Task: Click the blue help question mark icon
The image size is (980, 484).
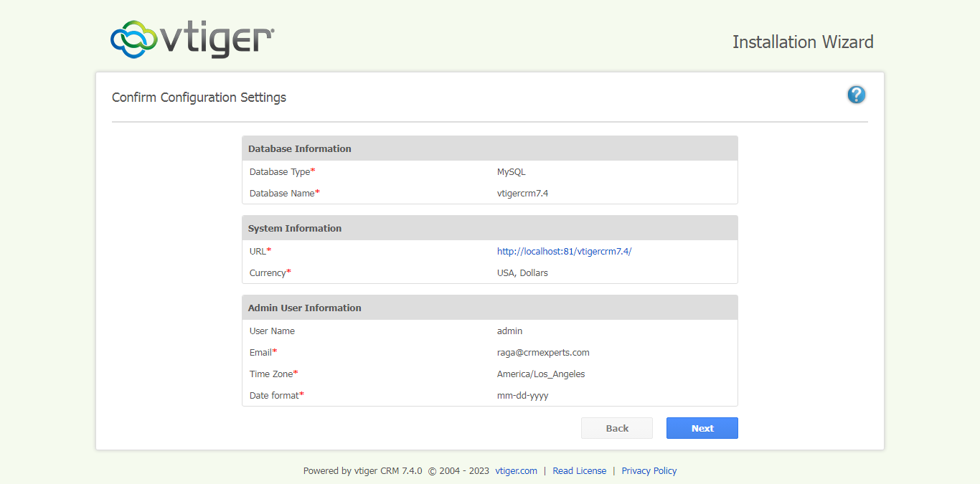Action: click(856, 94)
